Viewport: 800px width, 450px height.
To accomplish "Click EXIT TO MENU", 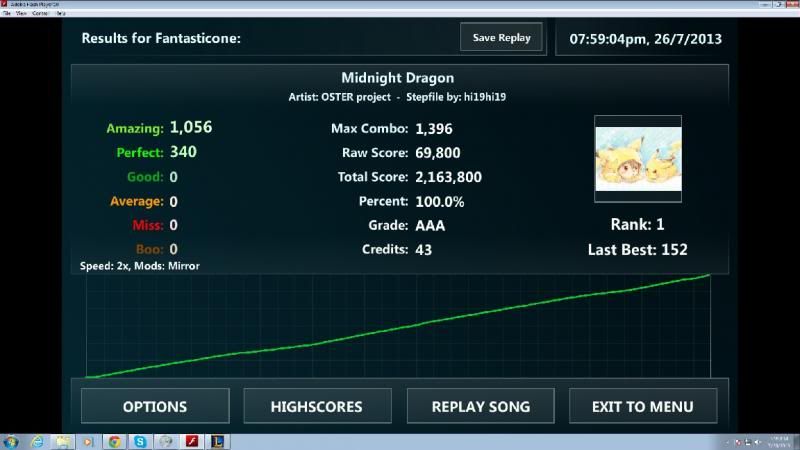I will pos(642,407).
